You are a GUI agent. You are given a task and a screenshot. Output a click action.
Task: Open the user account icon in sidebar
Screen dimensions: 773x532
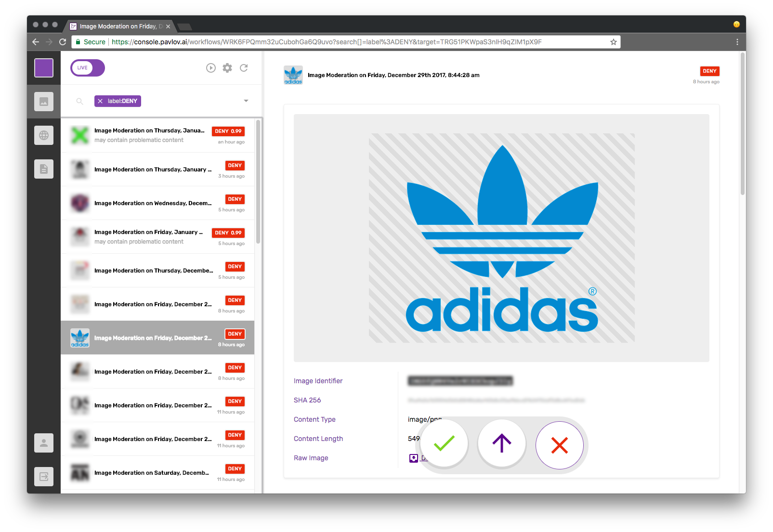tap(44, 443)
